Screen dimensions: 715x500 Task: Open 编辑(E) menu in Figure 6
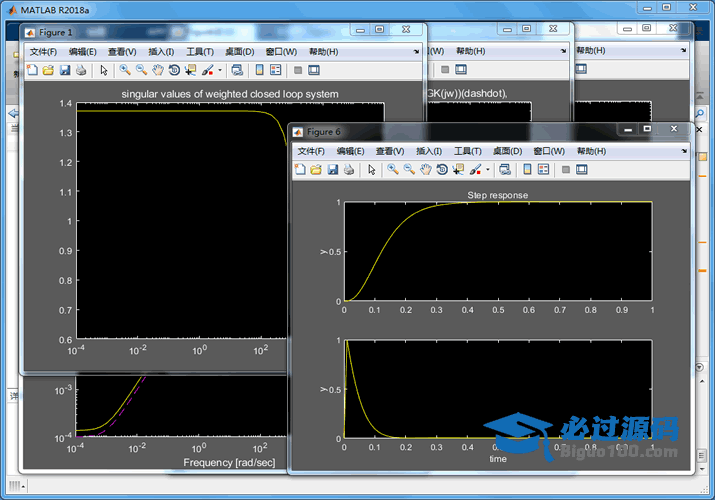click(x=350, y=151)
